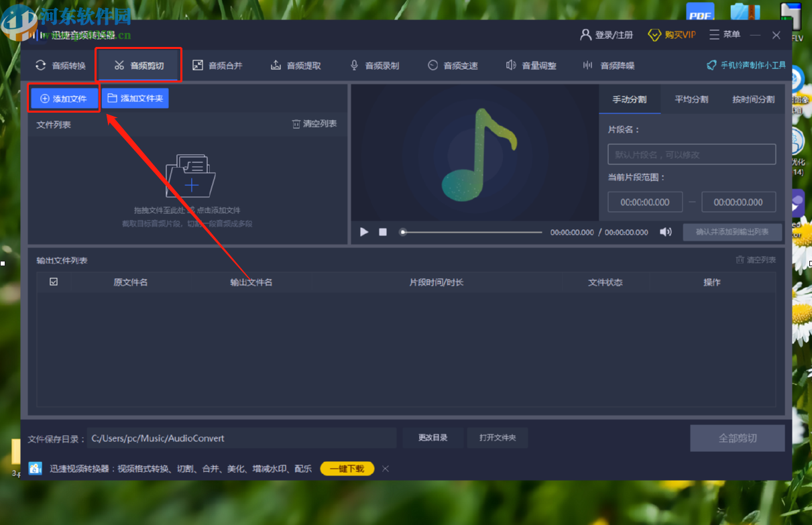
Task: Minimize the converter window
Action: tap(756, 35)
